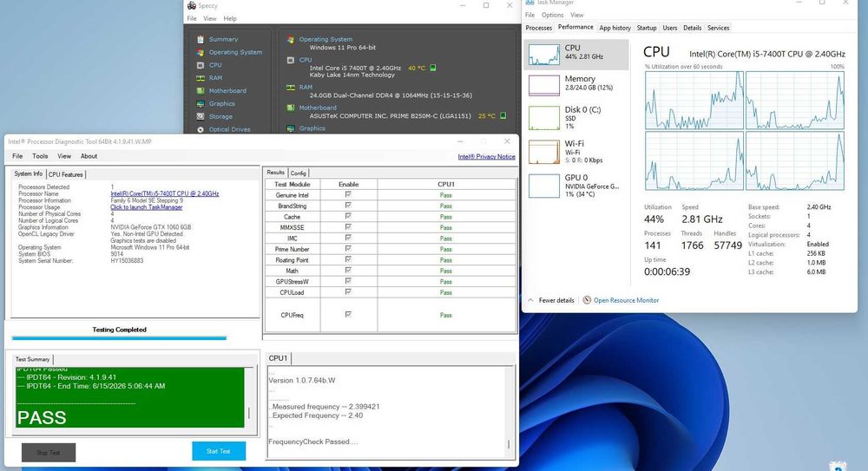Image resolution: width=868 pixels, height=471 pixels.
Task: Open Intel Privacy Notice link
Action: tap(486, 157)
